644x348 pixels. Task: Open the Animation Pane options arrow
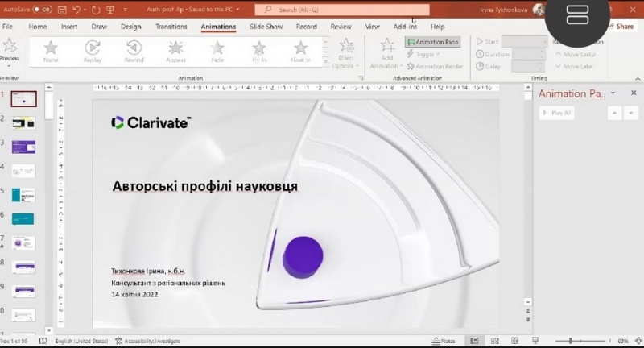(x=613, y=93)
